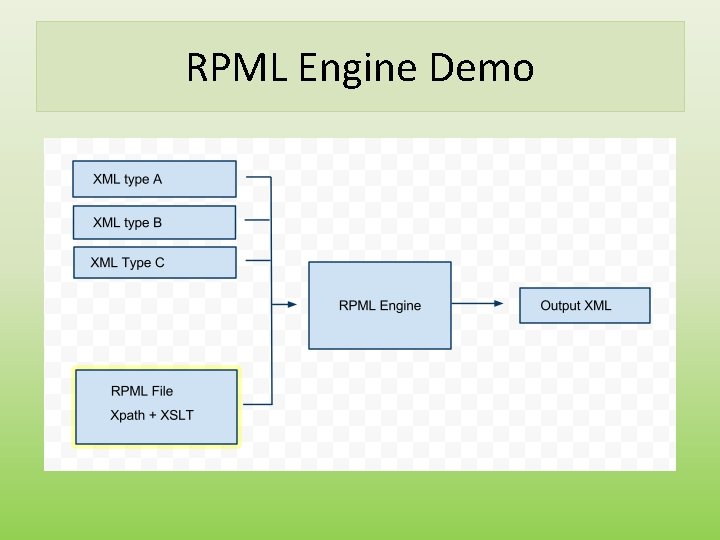The height and width of the screenshot is (540, 720).
Task: Click the RPML Engine box
Action: tap(380, 305)
